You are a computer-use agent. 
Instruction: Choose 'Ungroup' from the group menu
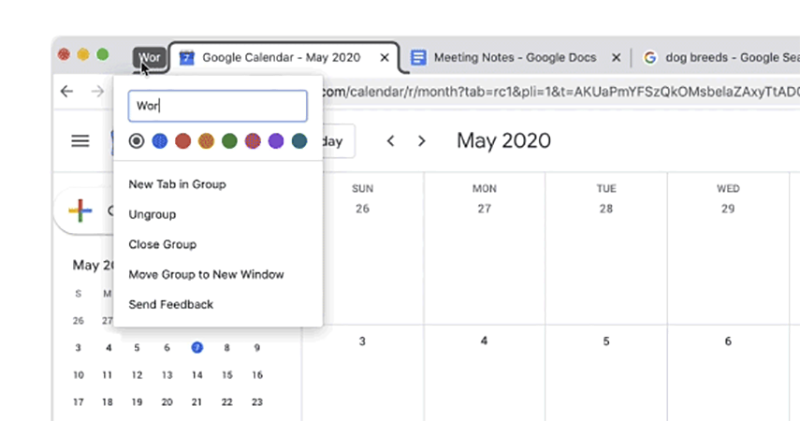[151, 214]
